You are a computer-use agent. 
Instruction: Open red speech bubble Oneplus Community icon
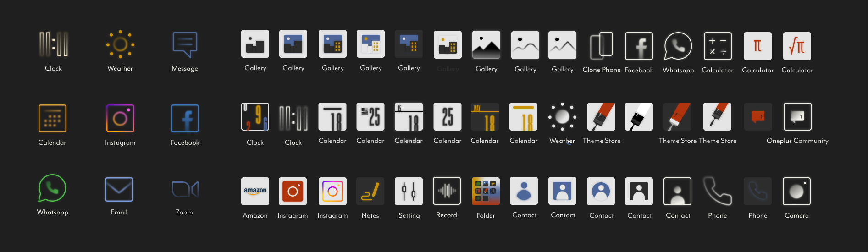point(758,117)
